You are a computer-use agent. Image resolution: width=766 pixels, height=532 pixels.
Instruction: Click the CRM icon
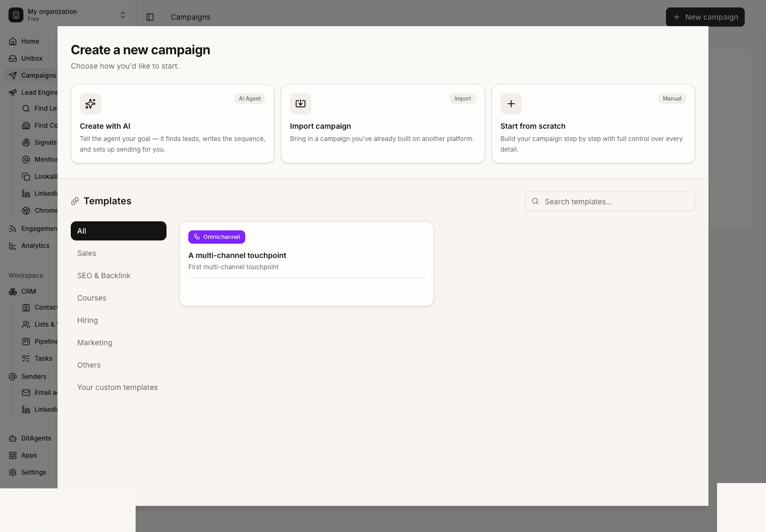coord(13,292)
